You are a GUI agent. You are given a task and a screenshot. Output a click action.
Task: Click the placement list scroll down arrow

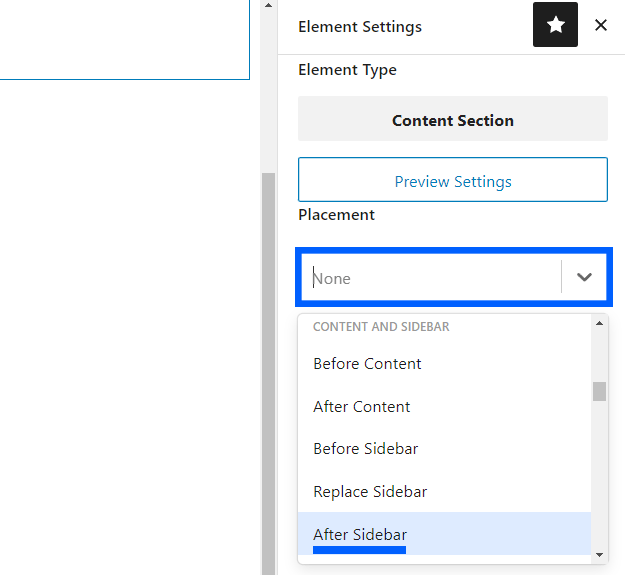(x=599, y=554)
